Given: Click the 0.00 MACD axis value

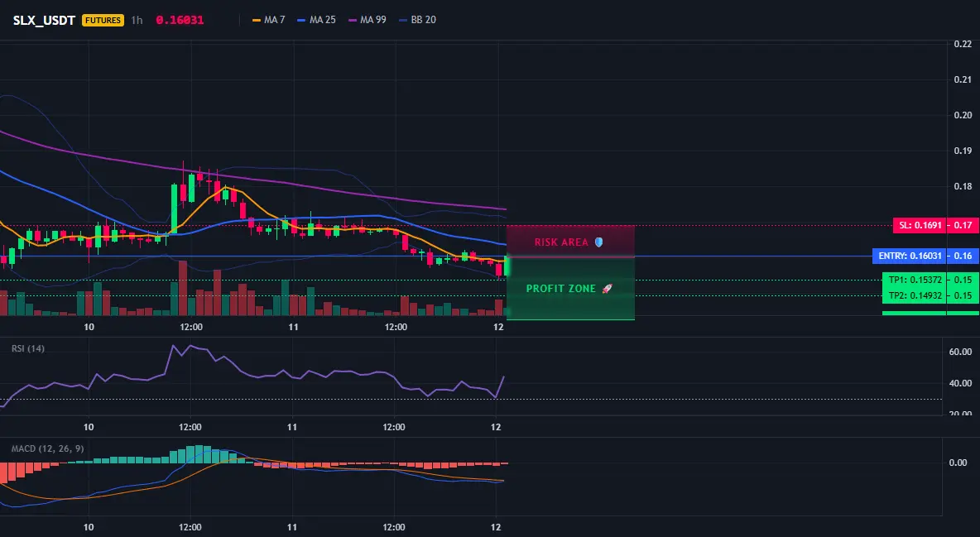Looking at the screenshot, I should tap(958, 463).
